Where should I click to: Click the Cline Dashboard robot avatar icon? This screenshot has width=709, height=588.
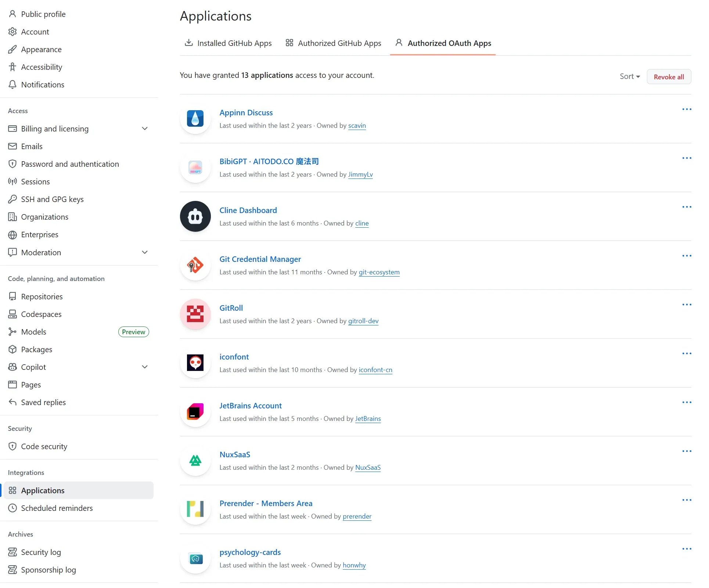point(195,216)
